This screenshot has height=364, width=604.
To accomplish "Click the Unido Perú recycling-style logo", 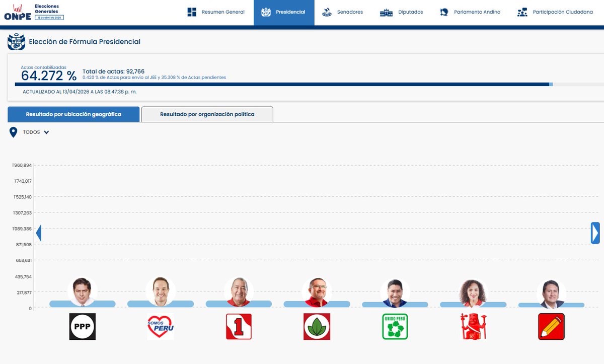I will tap(395, 326).
